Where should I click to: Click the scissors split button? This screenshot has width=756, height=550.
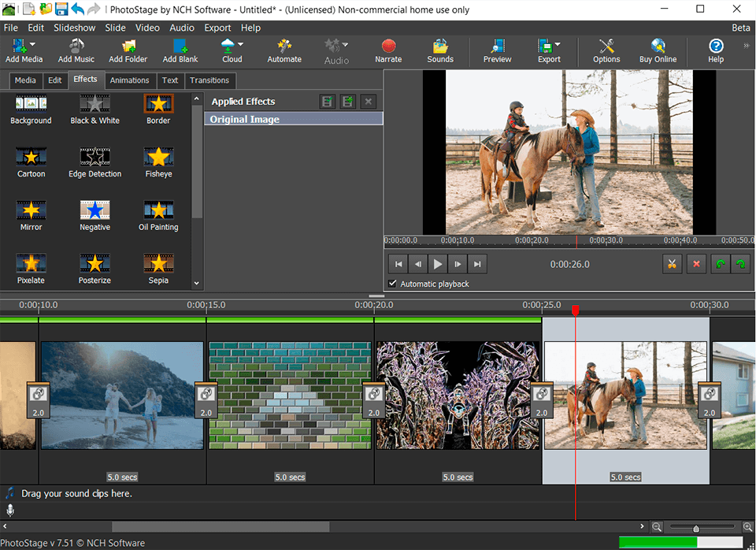pos(671,264)
